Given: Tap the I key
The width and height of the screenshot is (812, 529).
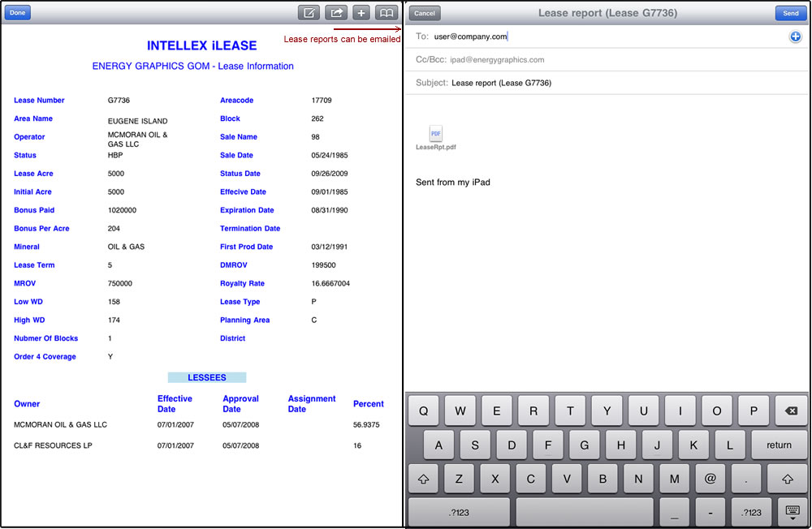Looking at the screenshot, I should 680,411.
